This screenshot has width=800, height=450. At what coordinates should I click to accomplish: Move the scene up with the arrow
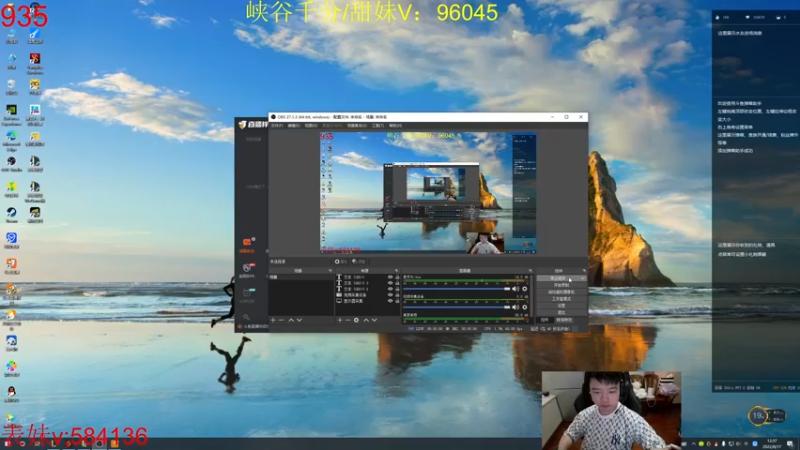[291, 320]
